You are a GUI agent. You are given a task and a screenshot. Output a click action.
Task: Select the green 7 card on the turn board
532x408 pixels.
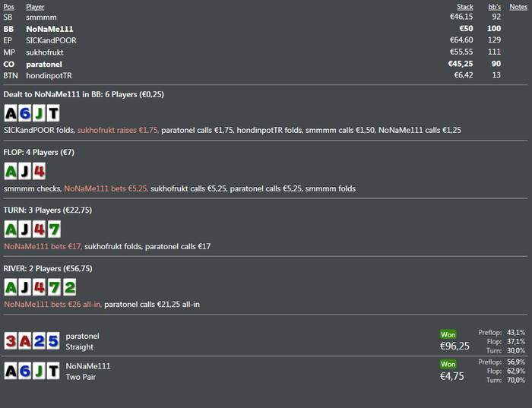(x=54, y=229)
